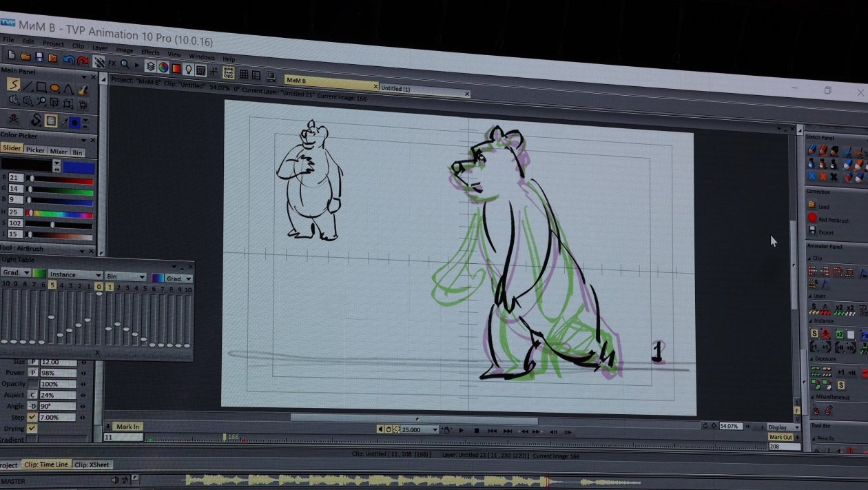The image size is (868, 490).
Task: Switch to the Clip: XSheet tab
Action: click(x=92, y=465)
